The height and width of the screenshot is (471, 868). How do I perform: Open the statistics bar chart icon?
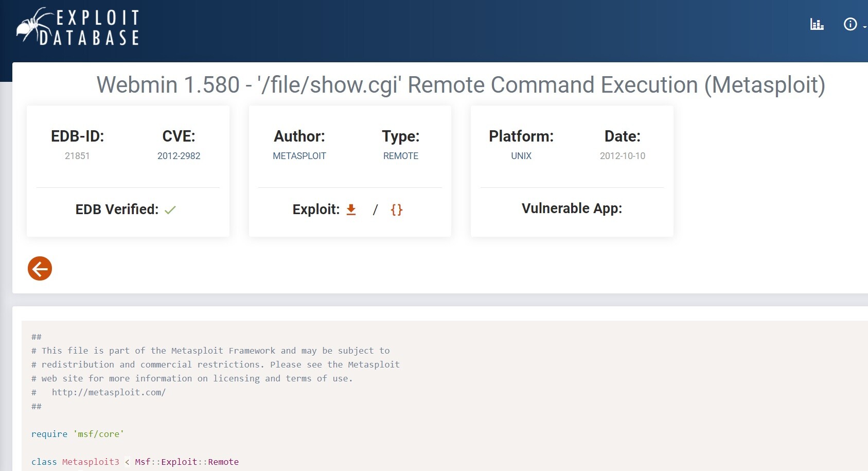coord(817,24)
